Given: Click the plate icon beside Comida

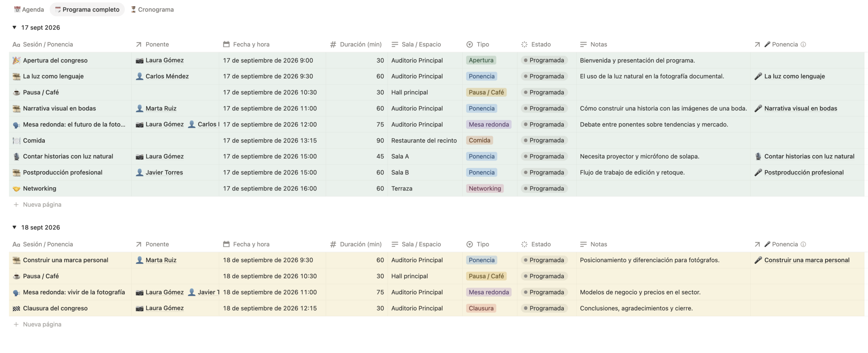Looking at the screenshot, I should 16,141.
